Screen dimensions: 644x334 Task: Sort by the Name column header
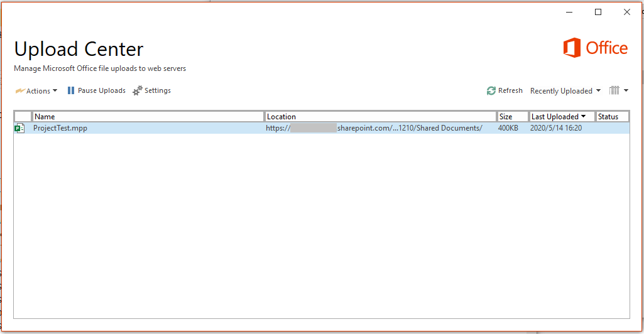tap(148, 117)
